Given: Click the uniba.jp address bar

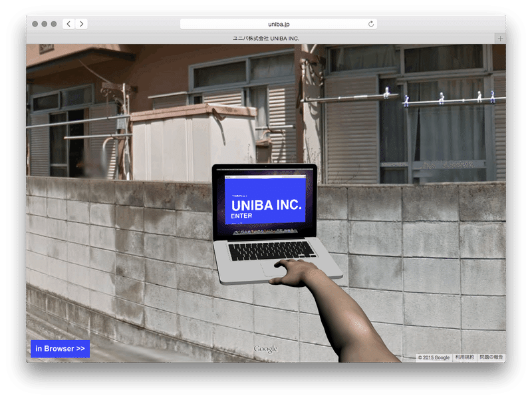Looking at the screenshot, I should pyautogui.click(x=278, y=24).
